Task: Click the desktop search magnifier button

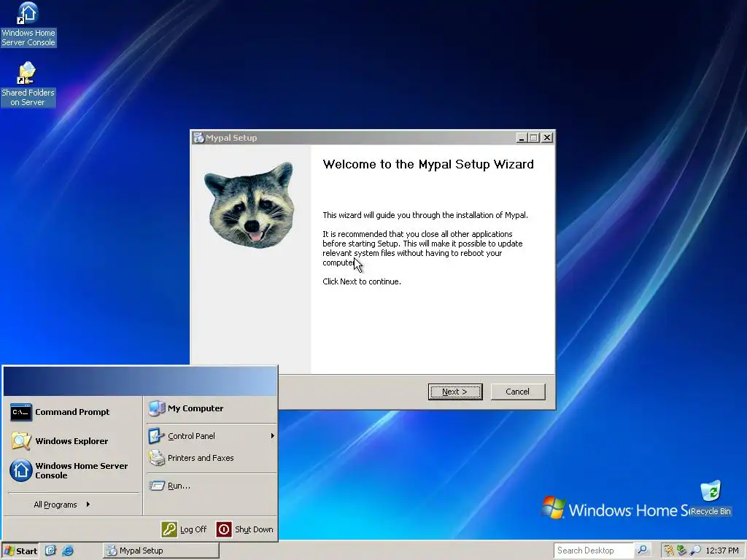Action: pyautogui.click(x=642, y=550)
